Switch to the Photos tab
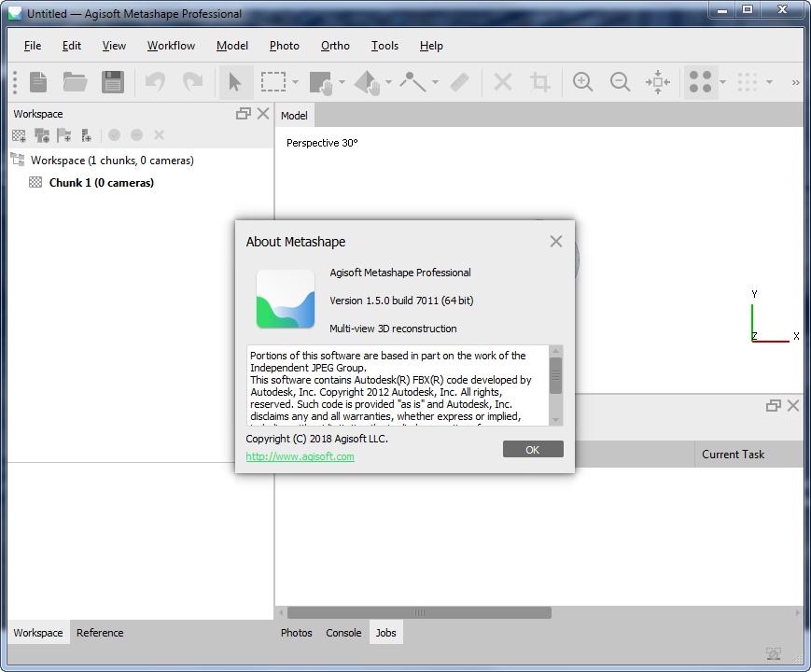Screen dimensions: 811x672 coord(297,633)
